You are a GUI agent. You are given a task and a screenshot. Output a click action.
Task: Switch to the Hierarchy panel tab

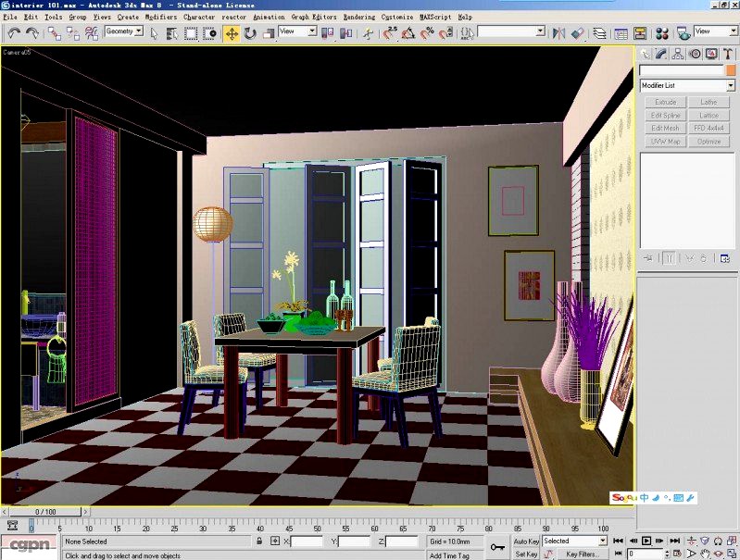[678, 54]
